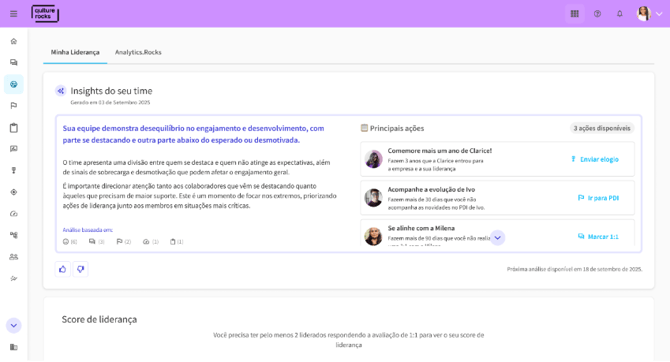Expand more actions with round down chevron
This screenshot has height=362, width=670.
coord(497,238)
